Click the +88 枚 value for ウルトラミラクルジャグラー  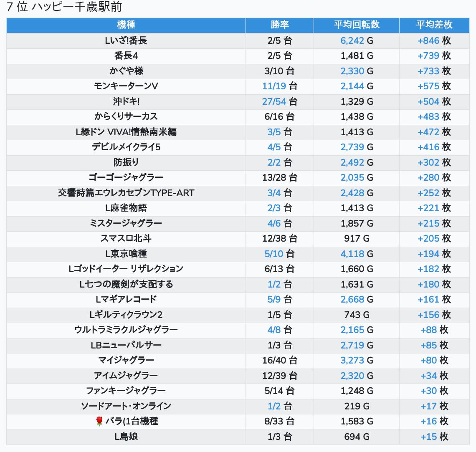point(434,330)
